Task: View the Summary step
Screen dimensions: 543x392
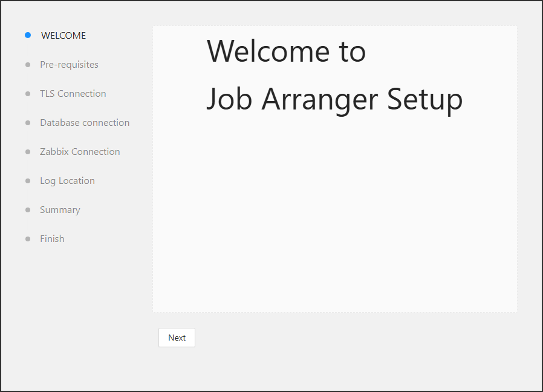Action: point(60,210)
